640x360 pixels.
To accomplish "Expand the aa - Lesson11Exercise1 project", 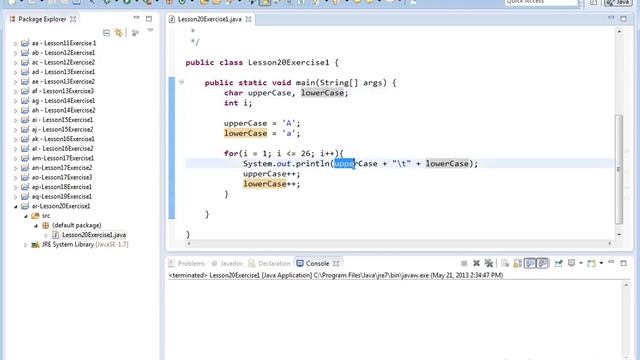I will [16, 43].
